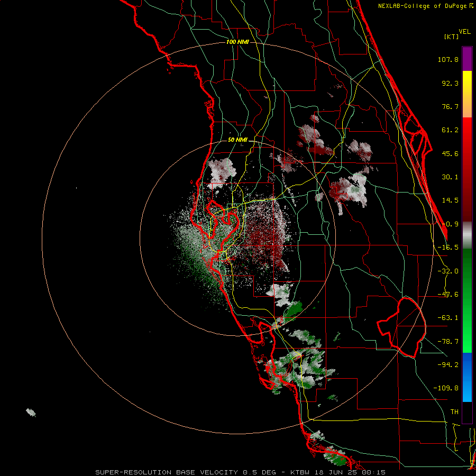The width and height of the screenshot is (476, 476).
Task: Click the Super-Resolution Base Velocity caption
Action: [x=241, y=472]
